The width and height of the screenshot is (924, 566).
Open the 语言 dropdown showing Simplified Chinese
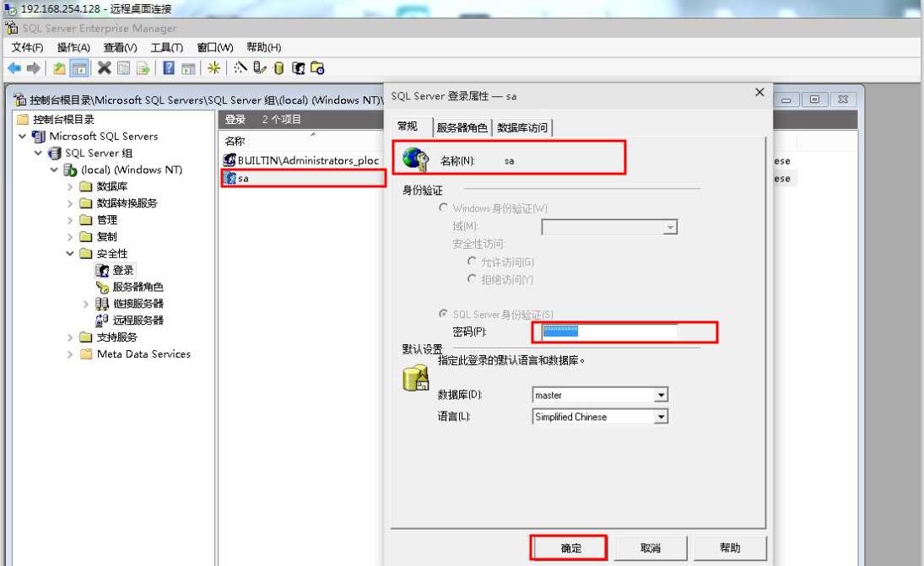[662, 417]
